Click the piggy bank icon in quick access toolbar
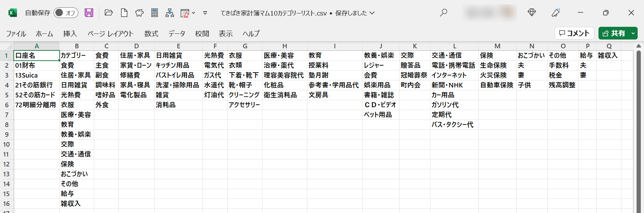Viewport: 644px width, 213px height. click(x=139, y=13)
